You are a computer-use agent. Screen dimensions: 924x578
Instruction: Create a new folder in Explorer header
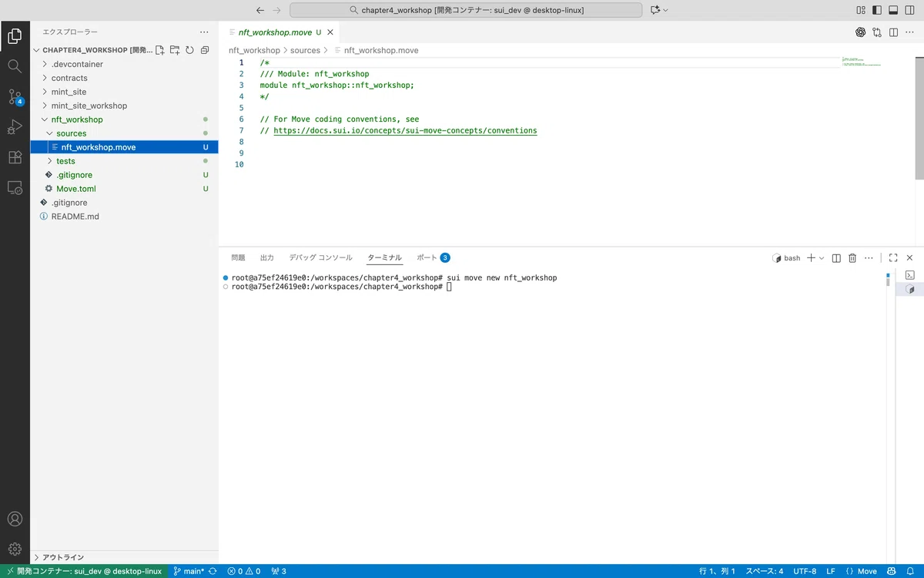tap(175, 50)
